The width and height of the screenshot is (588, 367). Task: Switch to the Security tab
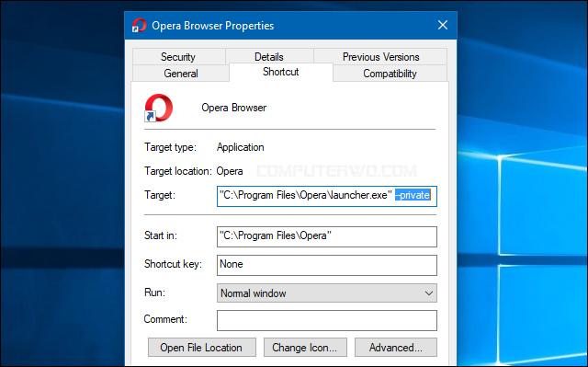[178, 57]
